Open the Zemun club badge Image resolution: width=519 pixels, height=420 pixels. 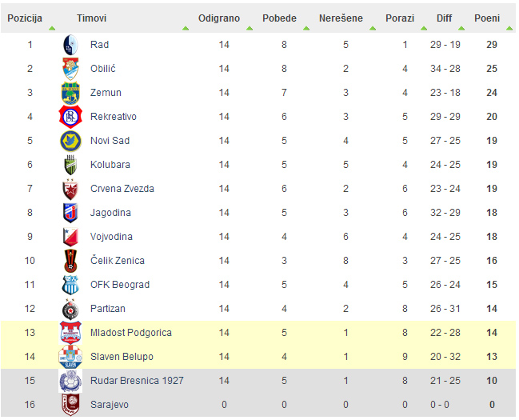[x=70, y=93]
